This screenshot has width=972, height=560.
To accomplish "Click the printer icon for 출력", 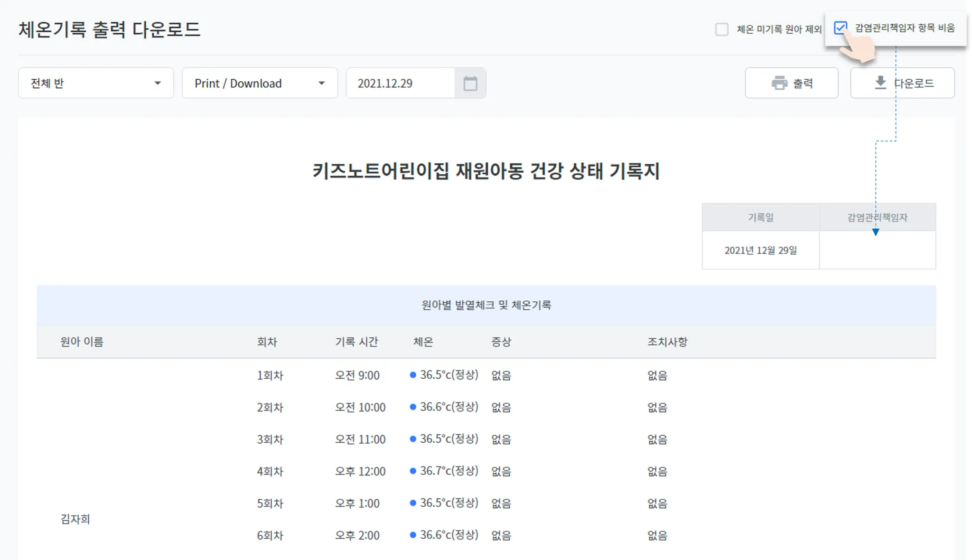I will [779, 83].
